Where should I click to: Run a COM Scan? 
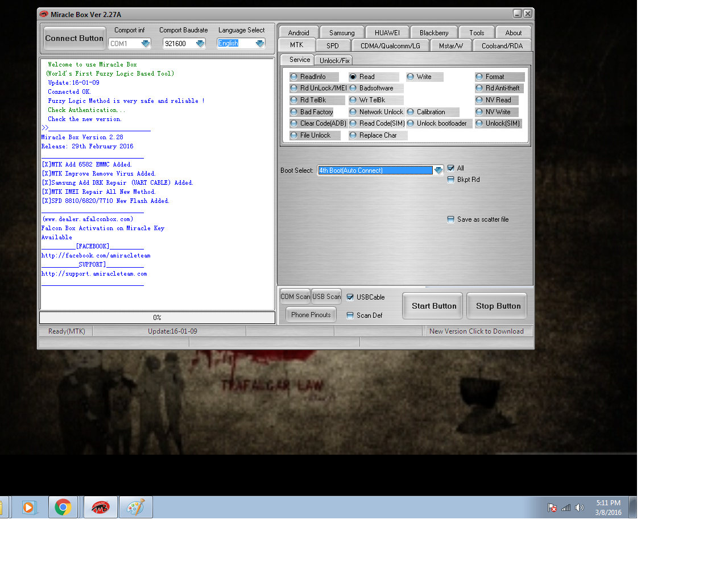click(295, 296)
